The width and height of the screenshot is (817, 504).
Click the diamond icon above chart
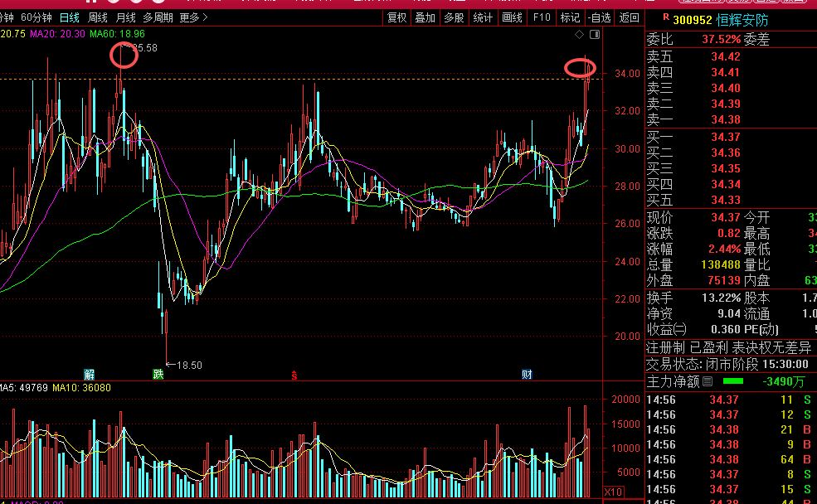[x=580, y=34]
